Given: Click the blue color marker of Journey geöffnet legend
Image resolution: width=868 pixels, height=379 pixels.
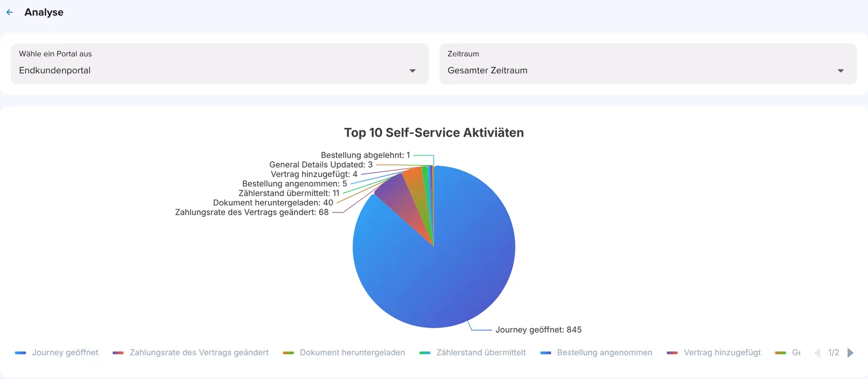Looking at the screenshot, I should 21,353.
